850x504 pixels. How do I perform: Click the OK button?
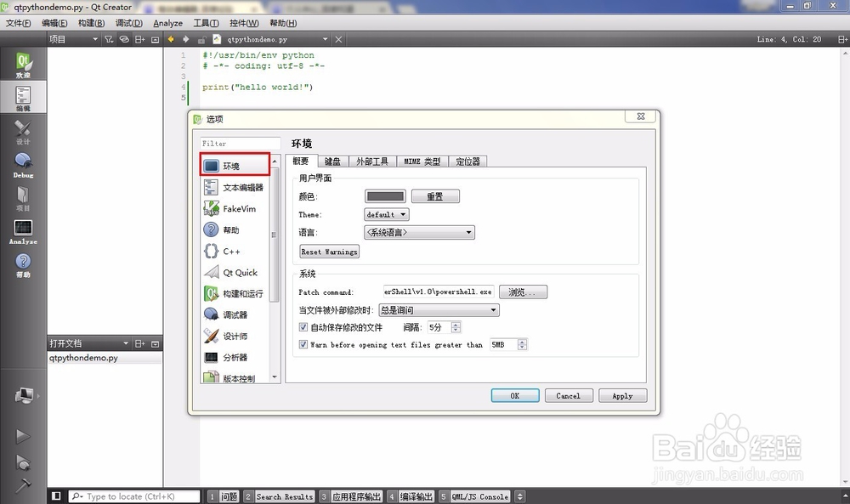(515, 395)
